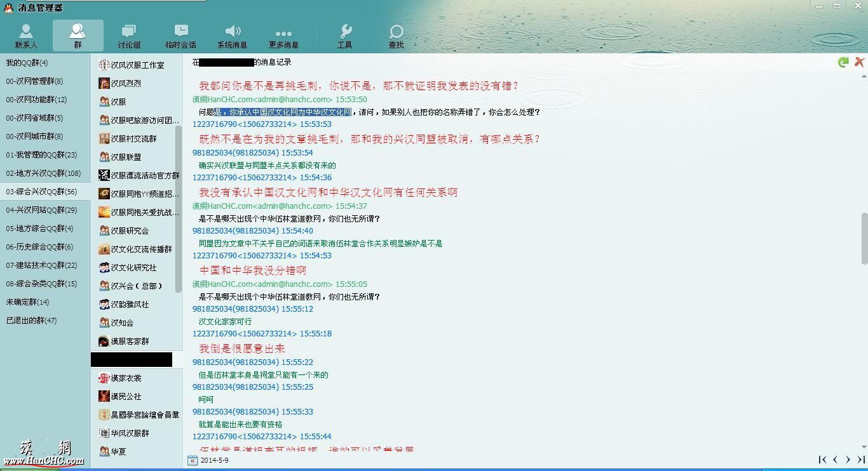Jump to the first page of records
The image size is (868, 471).
pos(822,460)
